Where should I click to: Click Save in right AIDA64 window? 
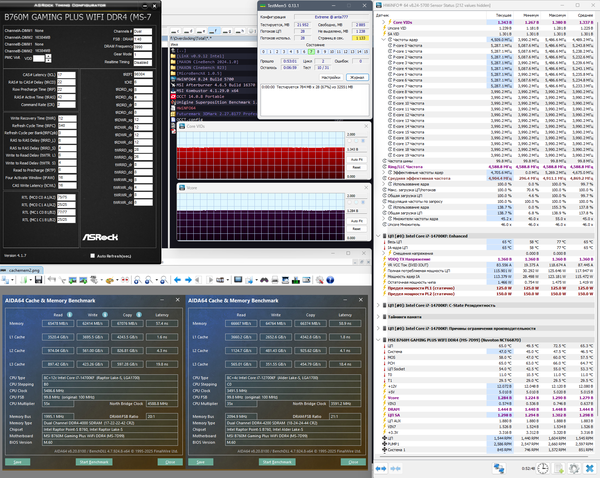coord(201,462)
